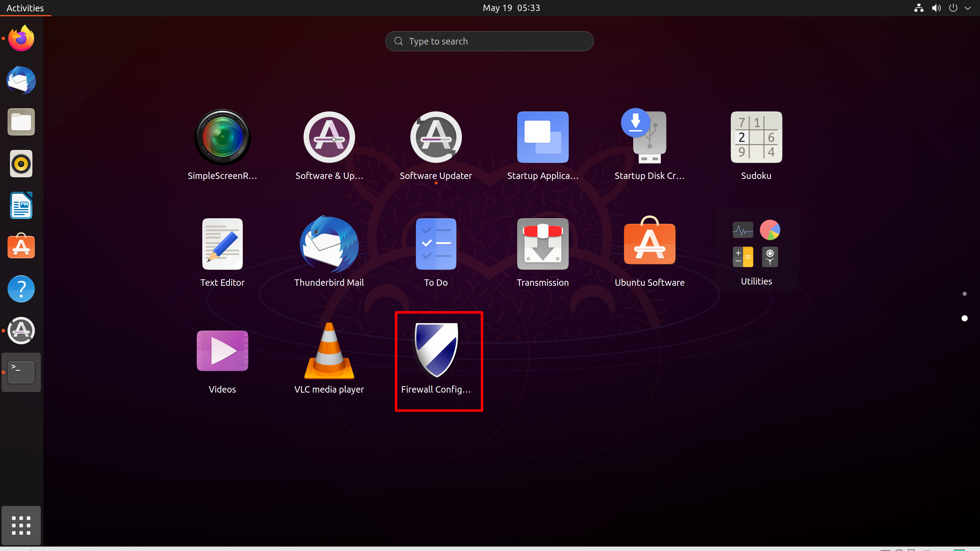This screenshot has width=980, height=551.
Task: Launch Startup Applications preferences
Action: (x=543, y=138)
